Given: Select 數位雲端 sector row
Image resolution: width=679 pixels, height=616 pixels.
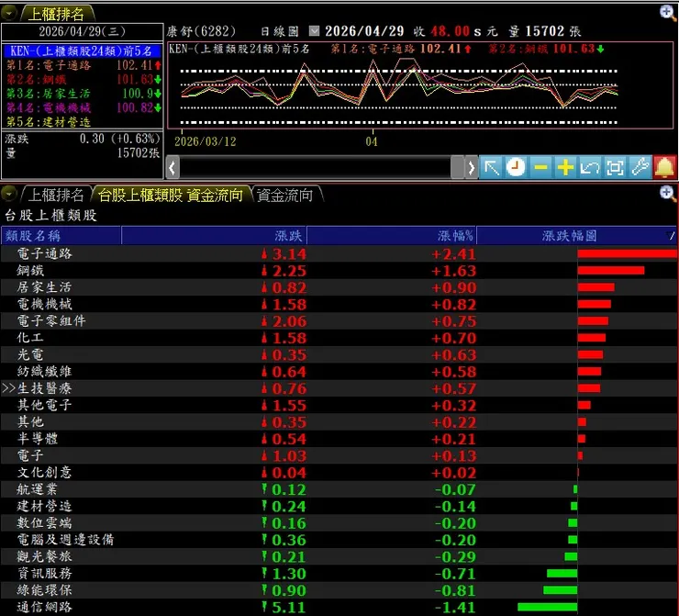Looking at the screenshot, I should (339, 523).
